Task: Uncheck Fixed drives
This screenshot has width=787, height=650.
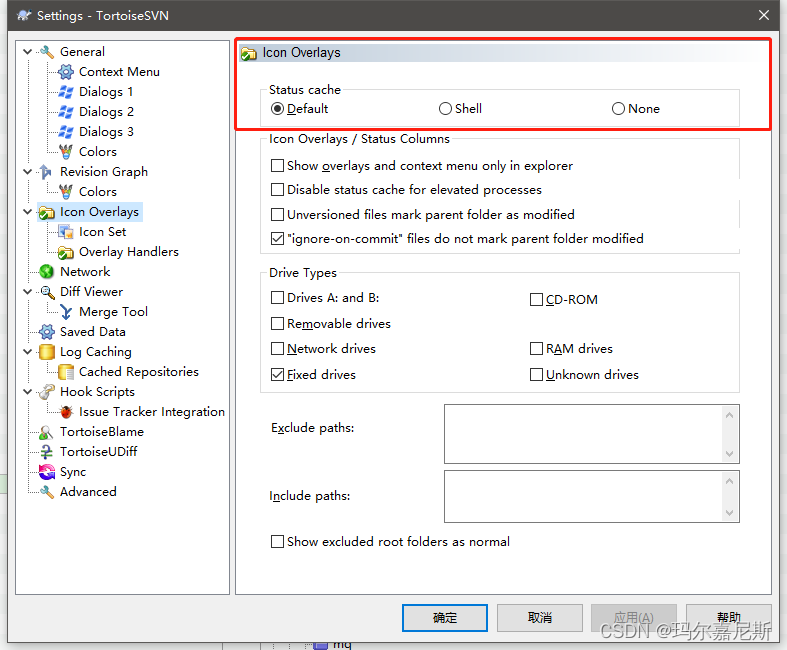Action: pyautogui.click(x=277, y=375)
